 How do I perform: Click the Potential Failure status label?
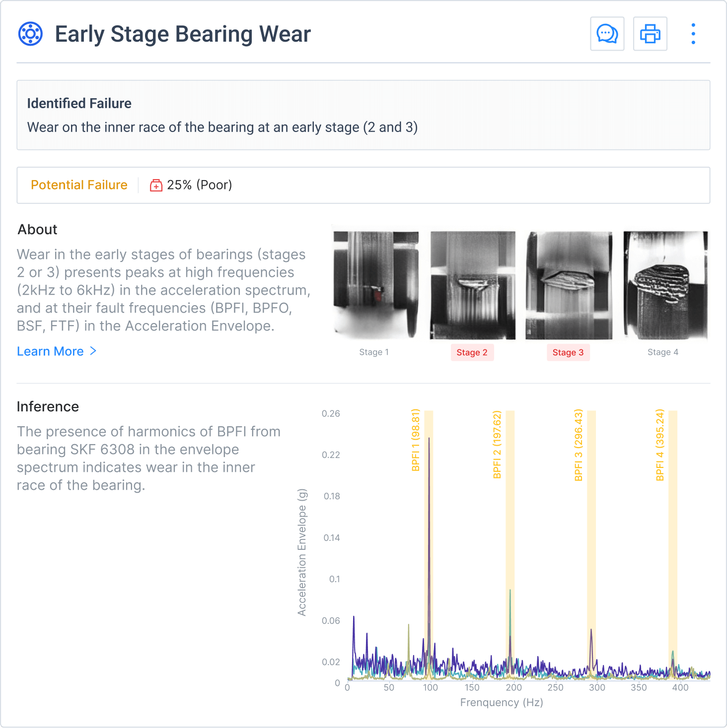pyautogui.click(x=79, y=185)
